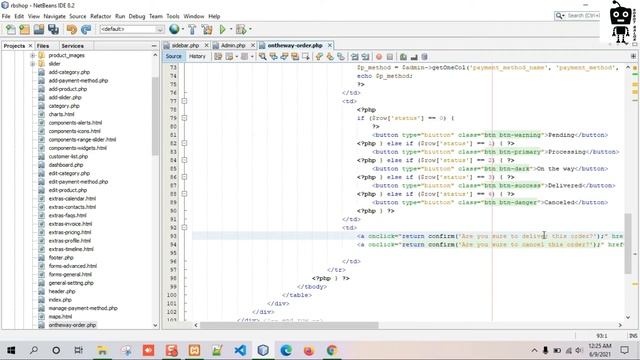Minimize the Projects panel using the dash button

tap(154, 46)
